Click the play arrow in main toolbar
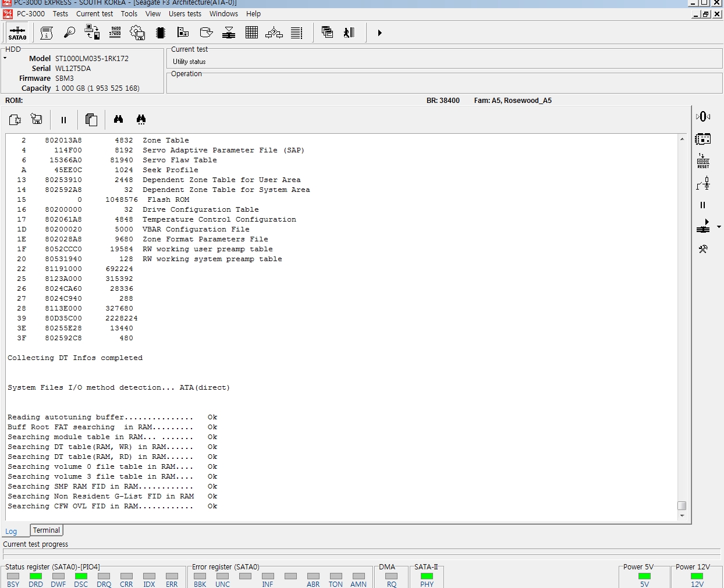The image size is (724, 588). pos(379,33)
